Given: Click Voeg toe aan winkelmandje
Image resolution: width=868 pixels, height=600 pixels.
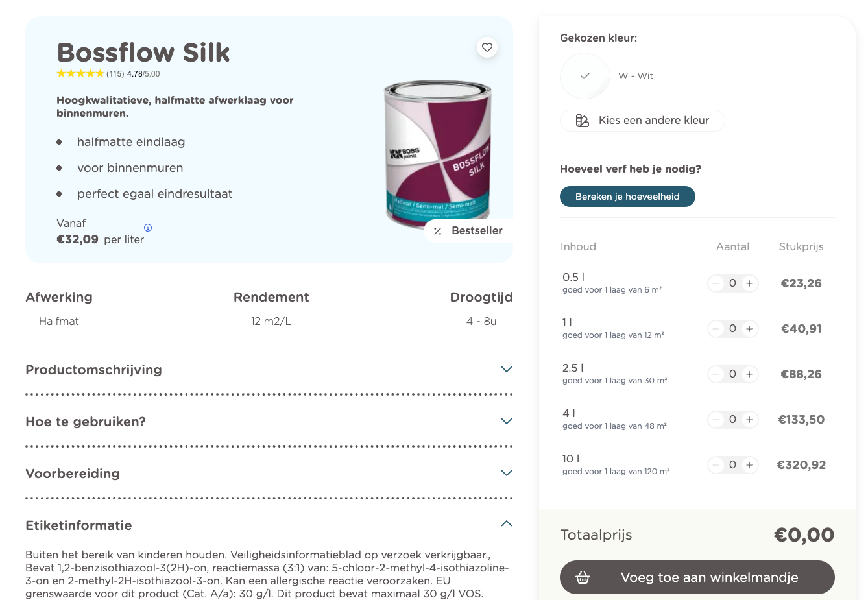Looking at the screenshot, I should click(697, 577).
